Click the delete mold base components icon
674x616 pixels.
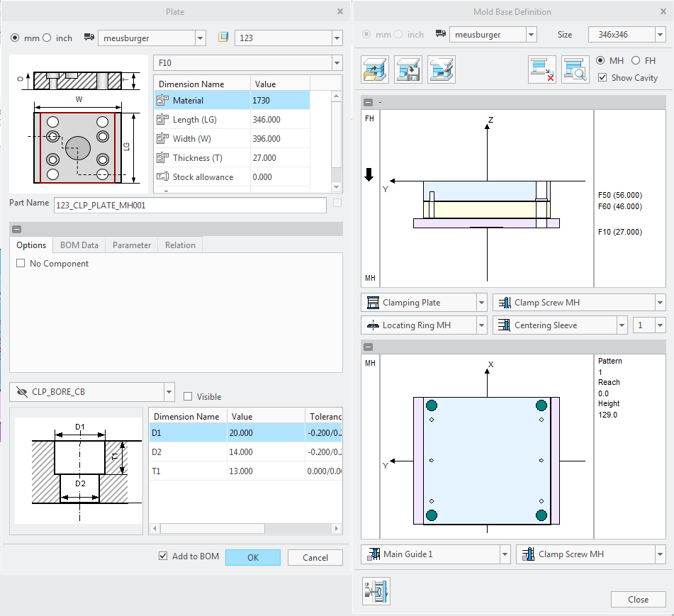[541, 69]
